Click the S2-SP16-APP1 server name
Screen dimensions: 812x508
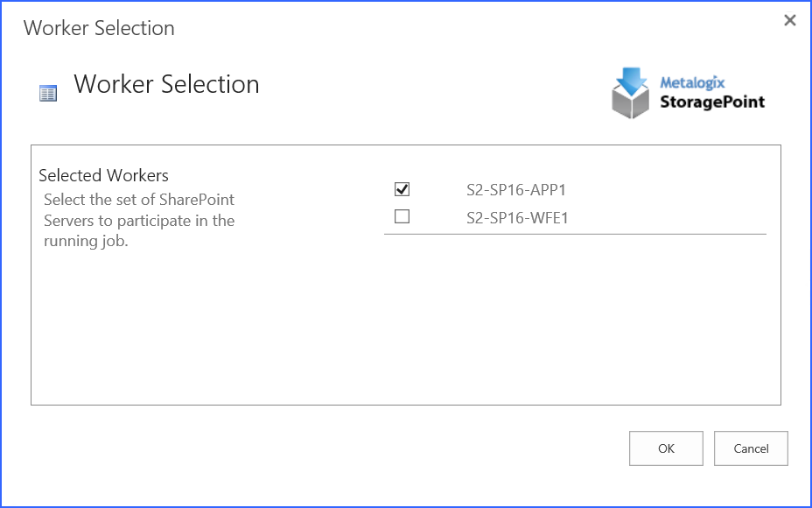coord(517,190)
